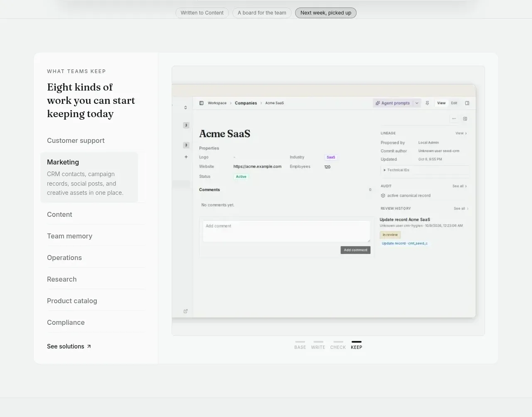
Task: Jump to the BASE slide indicator
Action: pos(300,345)
